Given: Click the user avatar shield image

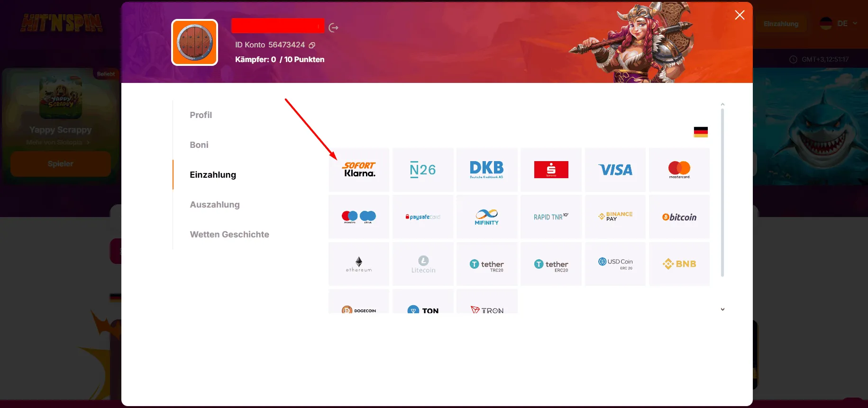Looking at the screenshot, I should (x=195, y=43).
